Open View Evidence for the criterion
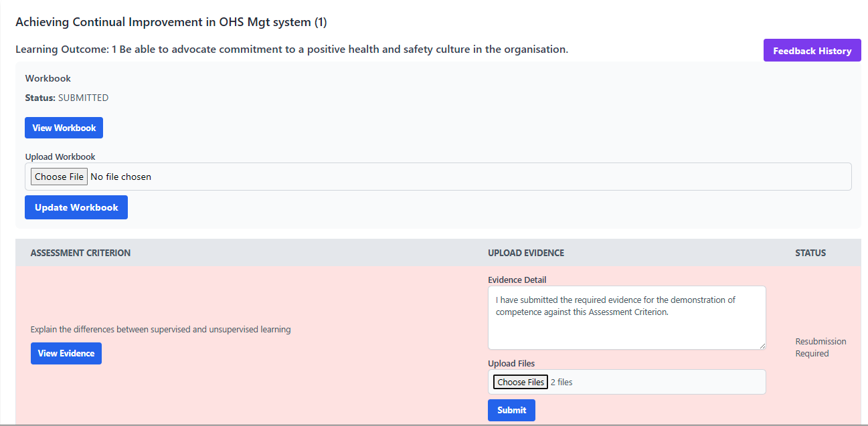 coord(66,353)
